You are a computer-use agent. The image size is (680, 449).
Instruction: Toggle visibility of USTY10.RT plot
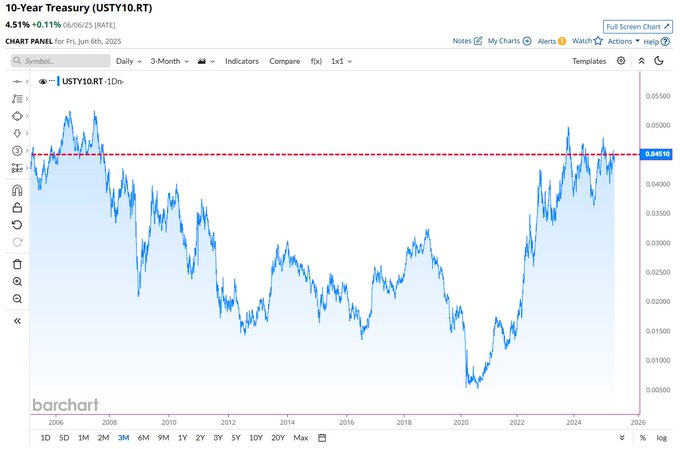(x=42, y=82)
